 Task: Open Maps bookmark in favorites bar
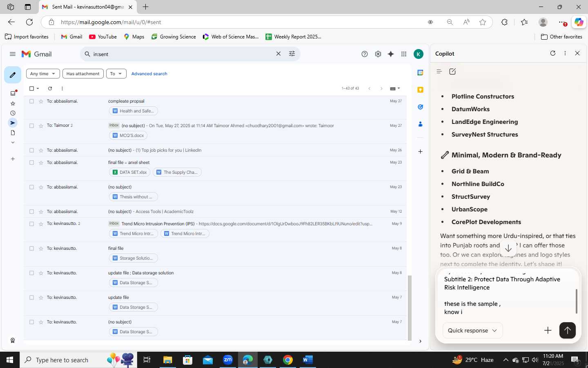pos(134,37)
